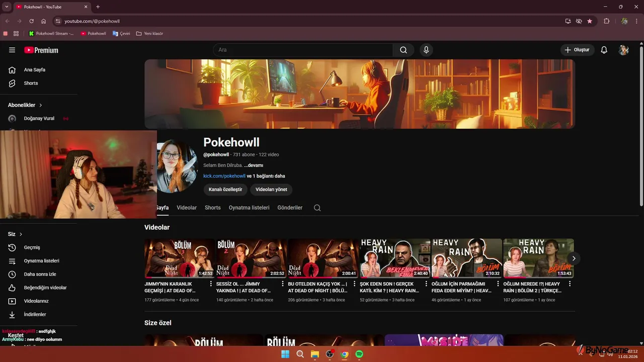Open Chrome extensions puzzle icon

(x=606, y=21)
